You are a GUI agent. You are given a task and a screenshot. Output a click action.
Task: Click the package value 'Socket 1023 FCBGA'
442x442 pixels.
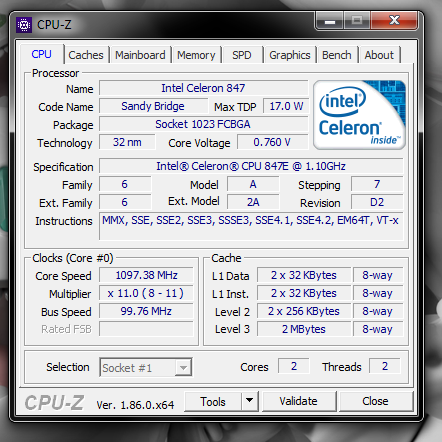click(x=203, y=124)
